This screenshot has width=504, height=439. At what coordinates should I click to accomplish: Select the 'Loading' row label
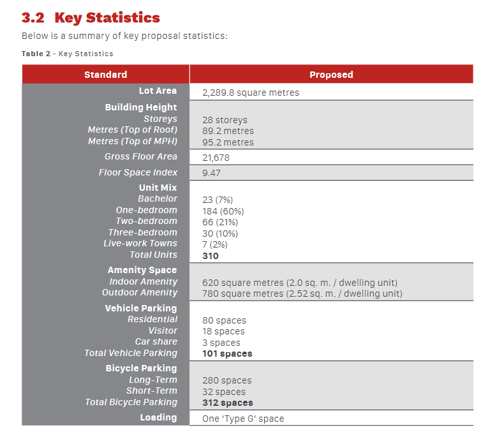point(158,417)
